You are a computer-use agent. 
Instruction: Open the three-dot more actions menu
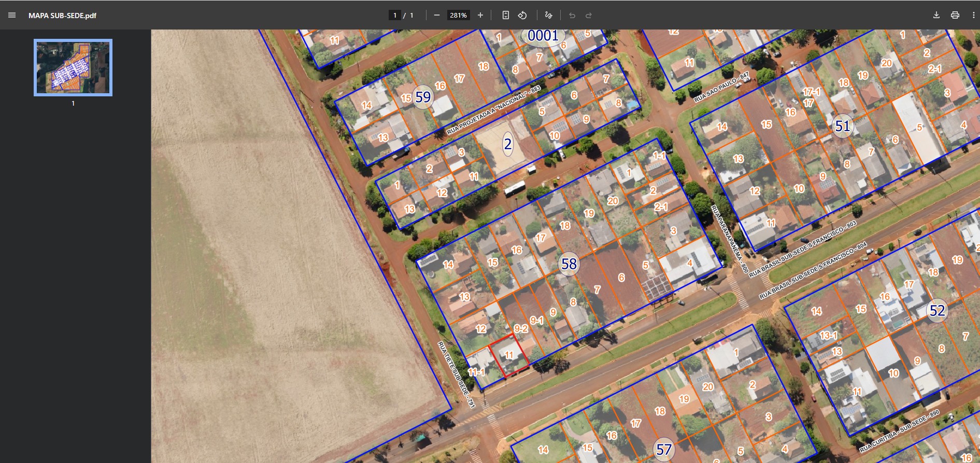coord(973,15)
